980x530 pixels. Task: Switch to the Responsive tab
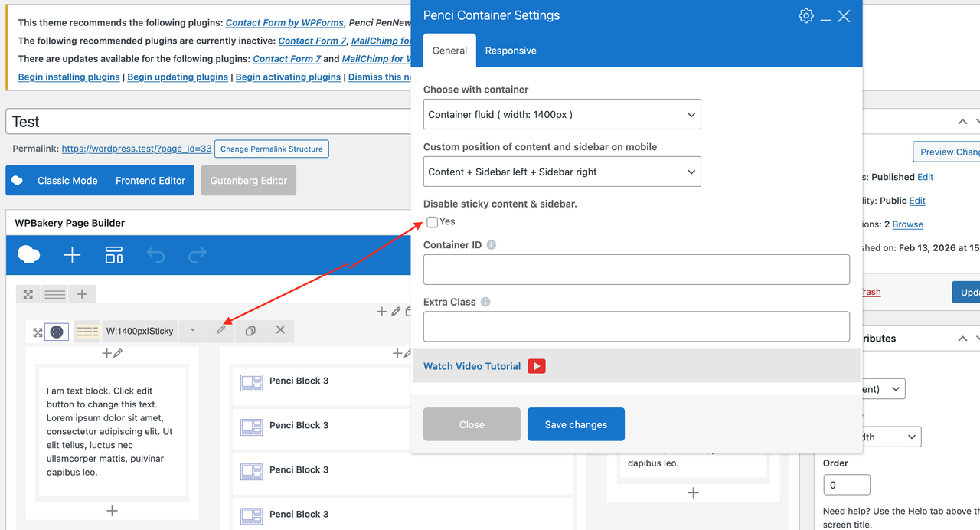(x=511, y=51)
